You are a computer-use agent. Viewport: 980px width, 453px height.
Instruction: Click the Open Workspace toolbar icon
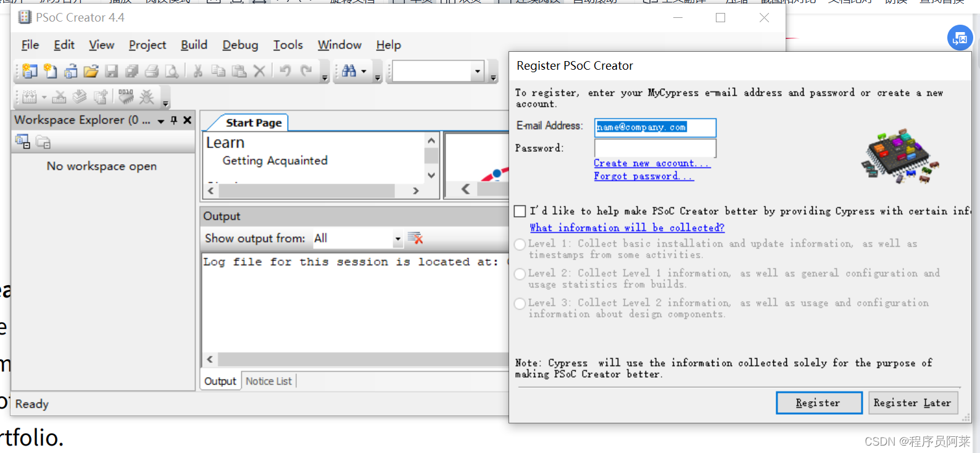pyautogui.click(x=70, y=72)
